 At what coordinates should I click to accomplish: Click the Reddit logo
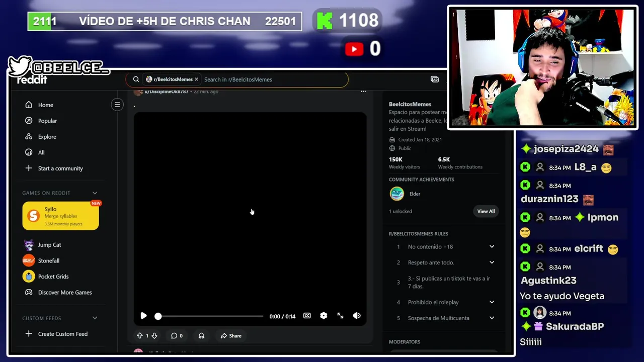point(32,80)
